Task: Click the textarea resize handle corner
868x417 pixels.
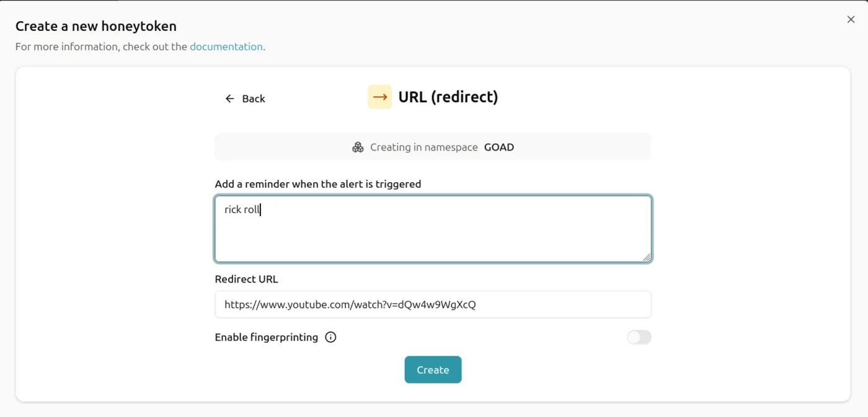Action: tap(647, 257)
